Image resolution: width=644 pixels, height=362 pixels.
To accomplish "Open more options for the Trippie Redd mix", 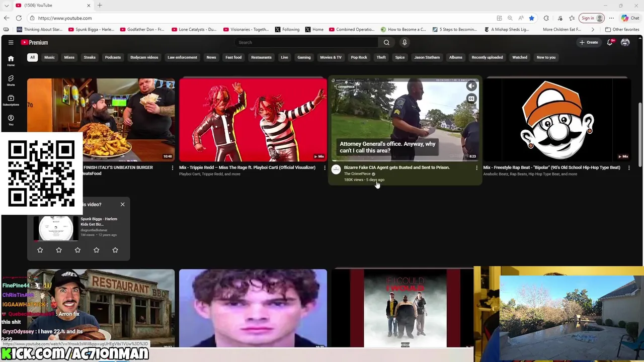I will pyautogui.click(x=325, y=167).
